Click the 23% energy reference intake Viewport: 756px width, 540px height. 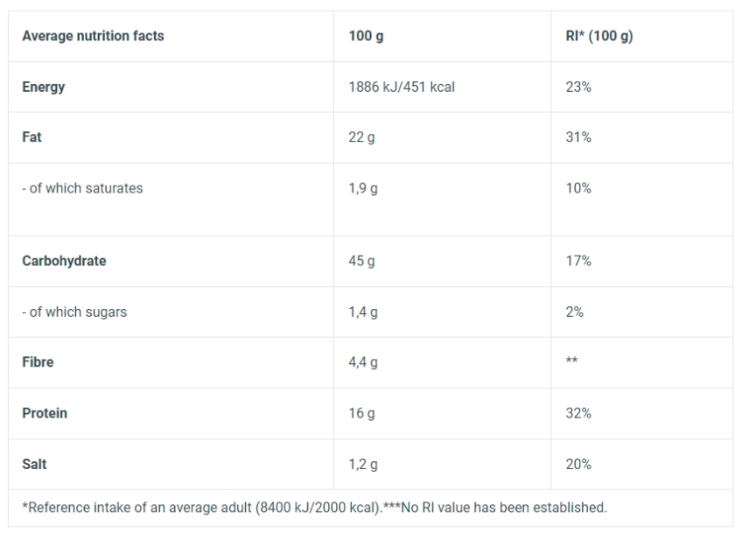pyautogui.click(x=578, y=88)
